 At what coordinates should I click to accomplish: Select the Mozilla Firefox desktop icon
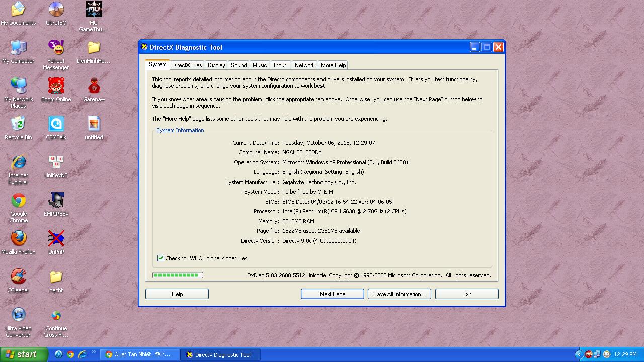[x=18, y=243]
